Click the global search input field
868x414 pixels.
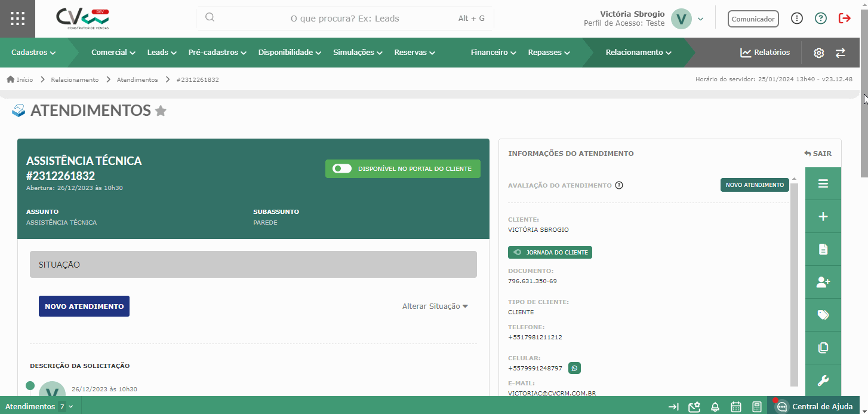[x=345, y=19]
